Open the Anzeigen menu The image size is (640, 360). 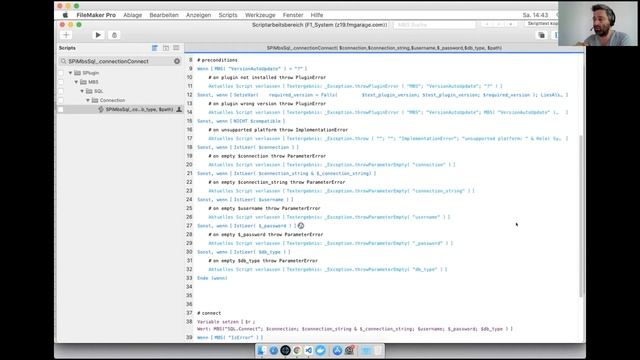coord(198,15)
